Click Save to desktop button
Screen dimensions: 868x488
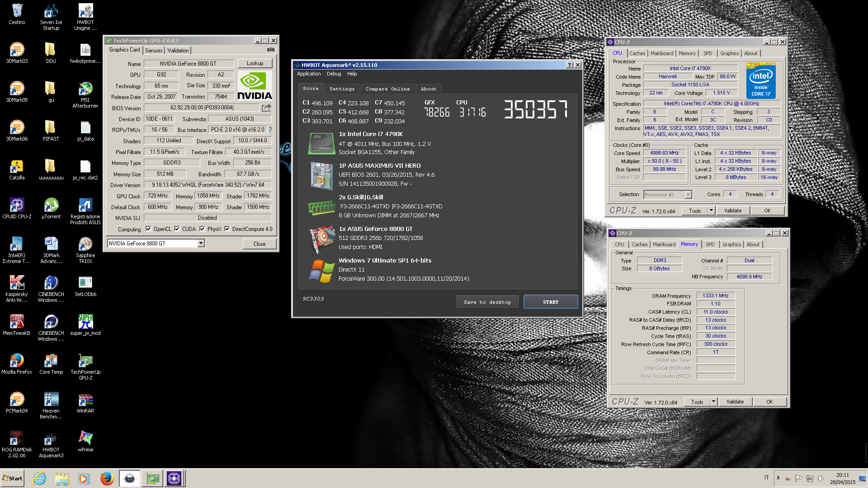[x=487, y=302]
